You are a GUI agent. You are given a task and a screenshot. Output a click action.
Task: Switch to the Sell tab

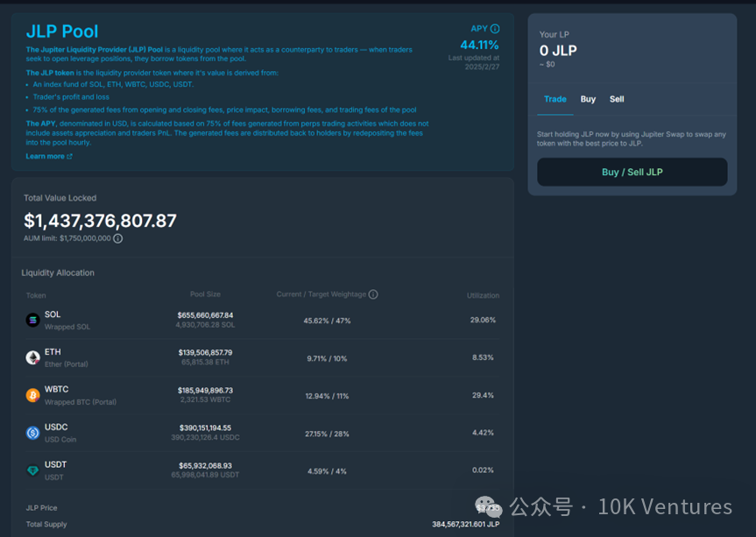[617, 99]
